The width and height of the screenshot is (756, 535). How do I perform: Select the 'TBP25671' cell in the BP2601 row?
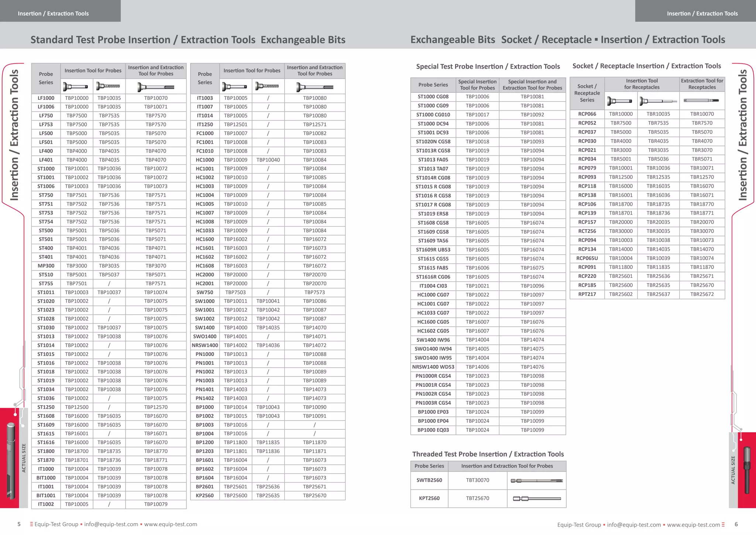(x=315, y=487)
